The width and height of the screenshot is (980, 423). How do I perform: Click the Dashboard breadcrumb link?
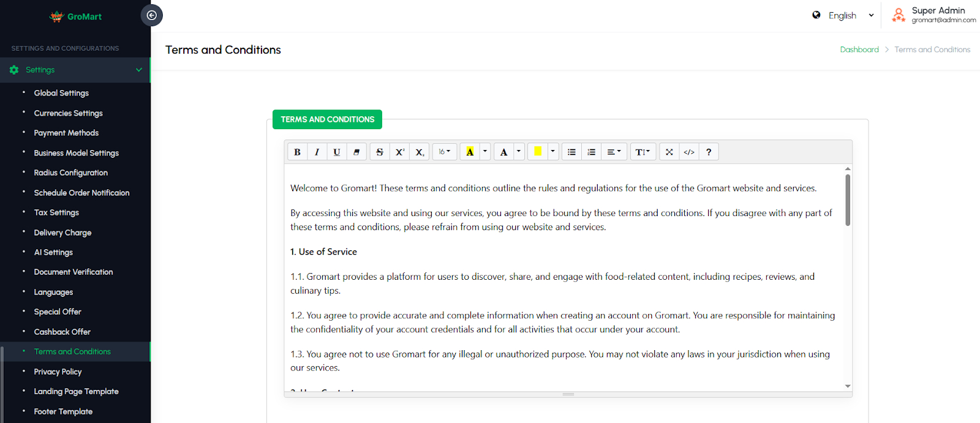pos(859,50)
